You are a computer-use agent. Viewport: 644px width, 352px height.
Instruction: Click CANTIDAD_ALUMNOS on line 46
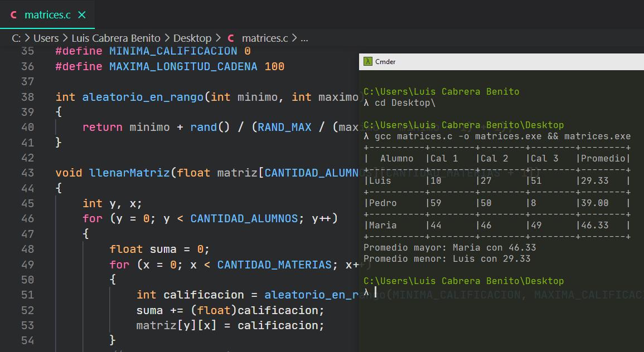tap(244, 218)
